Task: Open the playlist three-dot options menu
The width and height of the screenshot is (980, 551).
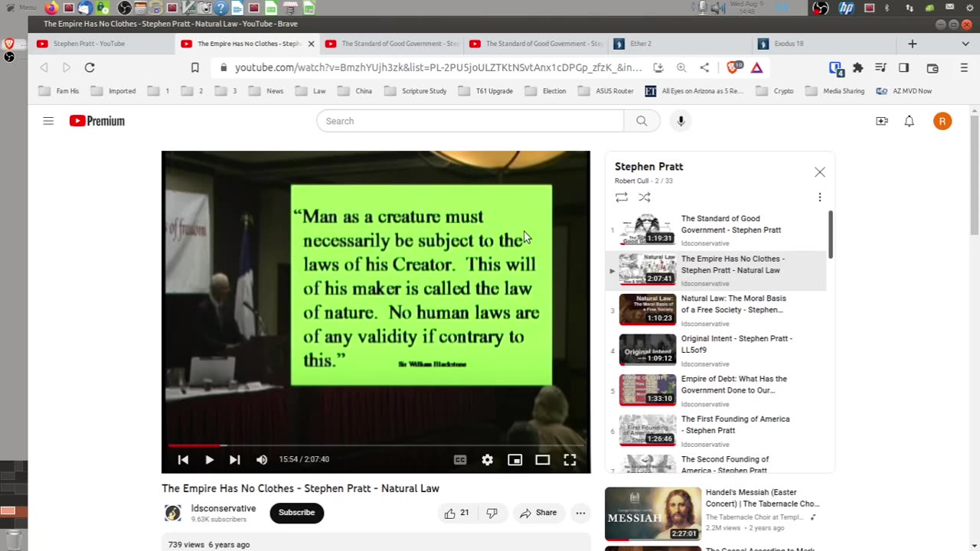Action: tap(819, 197)
